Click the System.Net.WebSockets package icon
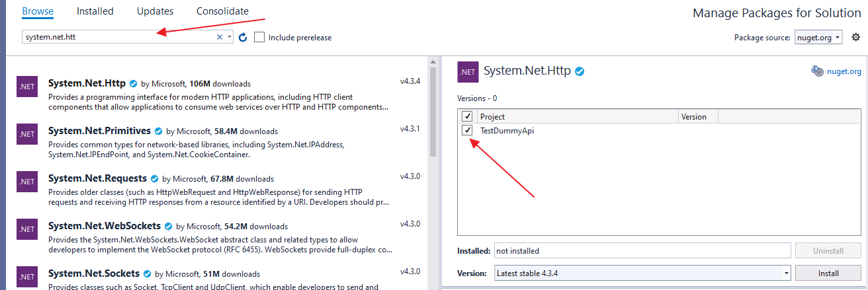 tap(27, 229)
